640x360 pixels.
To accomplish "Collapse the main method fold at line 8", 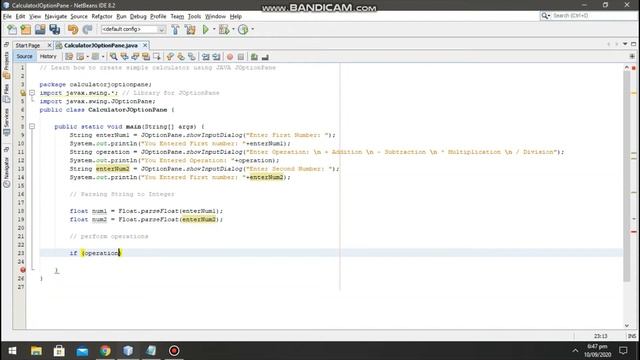I will coord(32,127).
